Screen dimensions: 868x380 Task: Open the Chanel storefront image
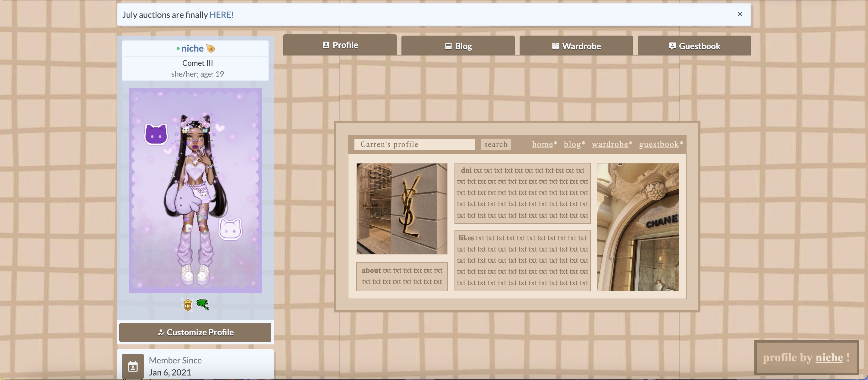tap(638, 227)
